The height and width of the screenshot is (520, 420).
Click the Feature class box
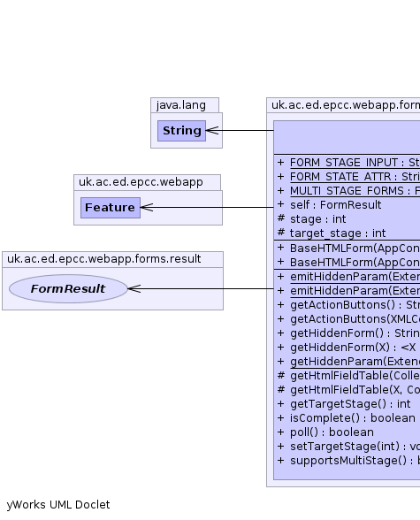(x=111, y=208)
